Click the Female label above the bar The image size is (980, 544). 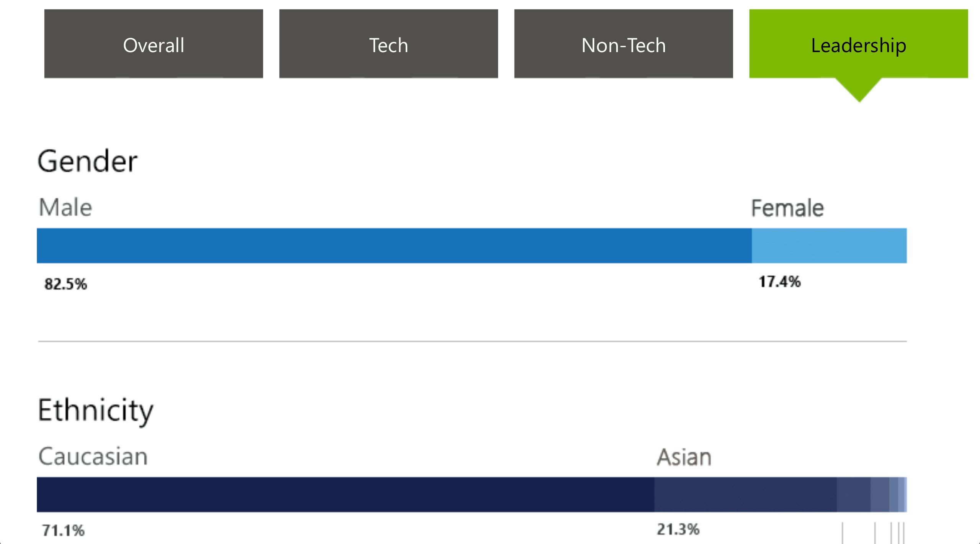(x=787, y=208)
